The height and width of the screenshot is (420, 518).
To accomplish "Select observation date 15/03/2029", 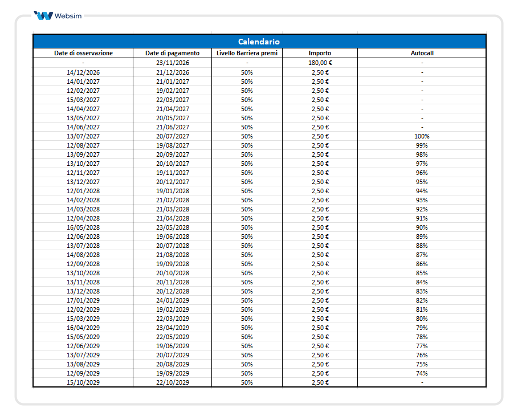I will (83, 319).
